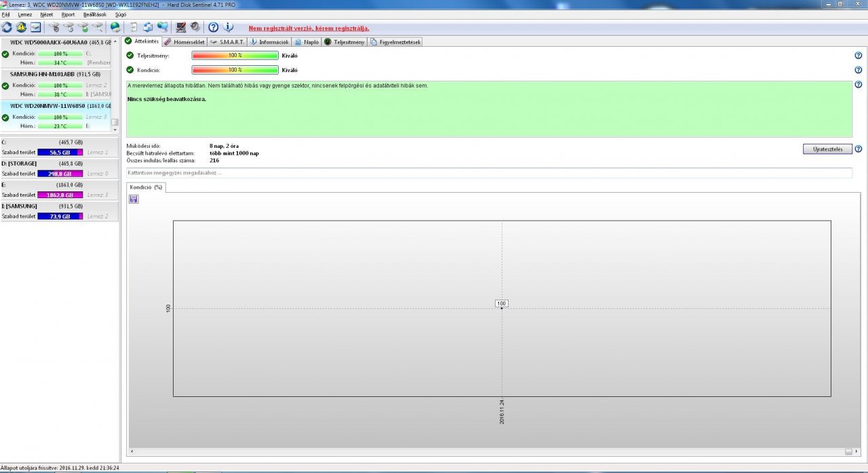Click the Állapot utoljára frissítve status bar text

point(60,468)
